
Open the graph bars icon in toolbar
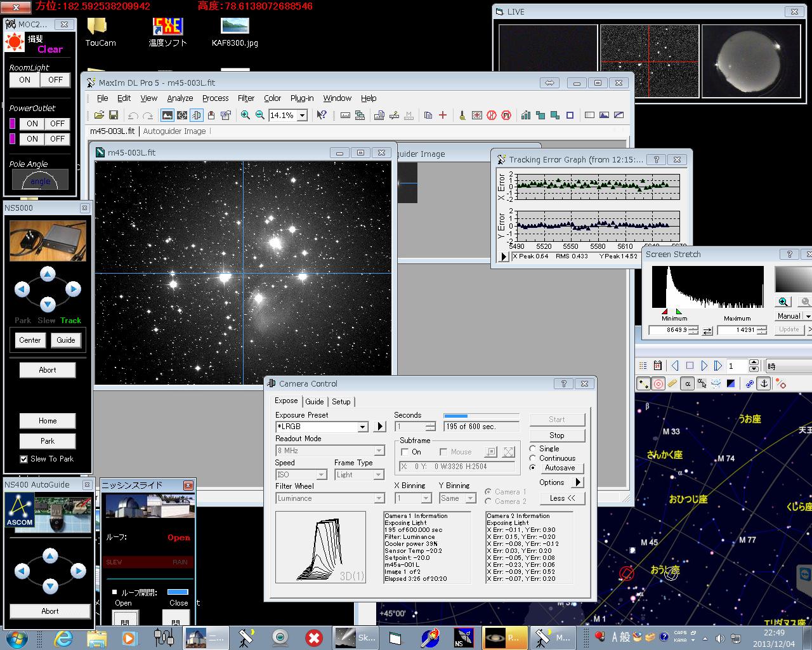point(526,115)
